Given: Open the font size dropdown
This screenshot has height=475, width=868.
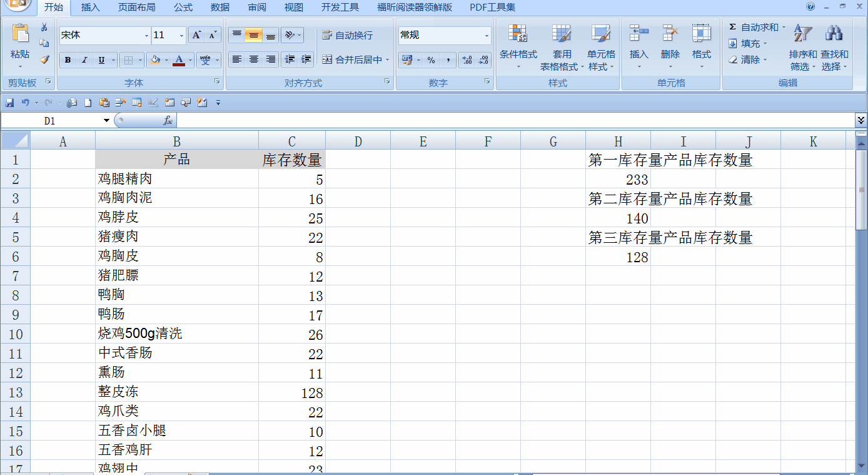Looking at the screenshot, I should click(182, 36).
